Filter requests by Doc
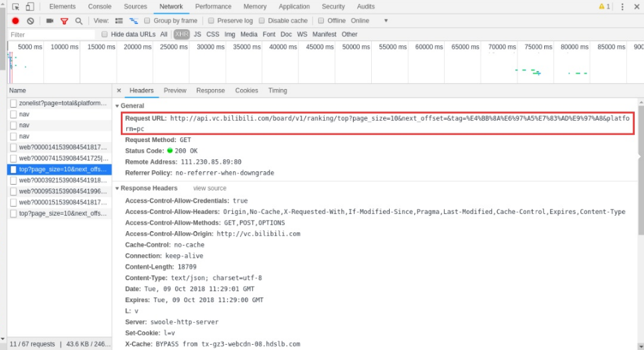Screen dimensions: 644x350 [286, 34]
